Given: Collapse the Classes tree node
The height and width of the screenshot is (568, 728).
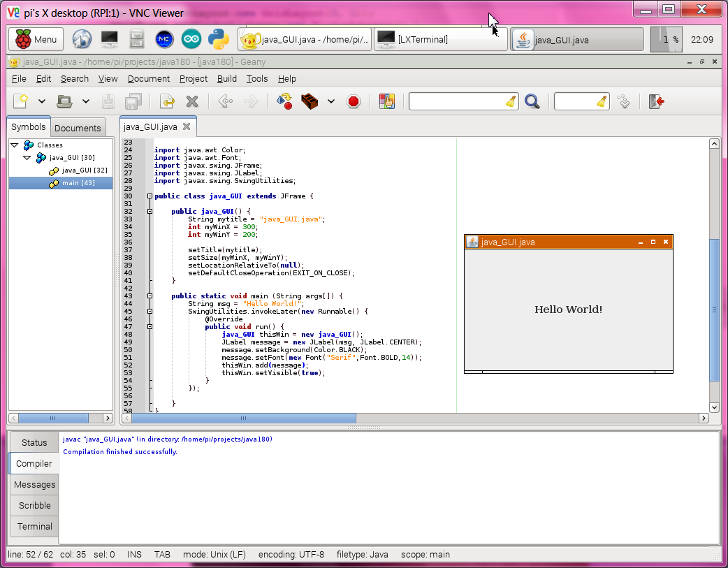Looking at the screenshot, I should coord(16,145).
